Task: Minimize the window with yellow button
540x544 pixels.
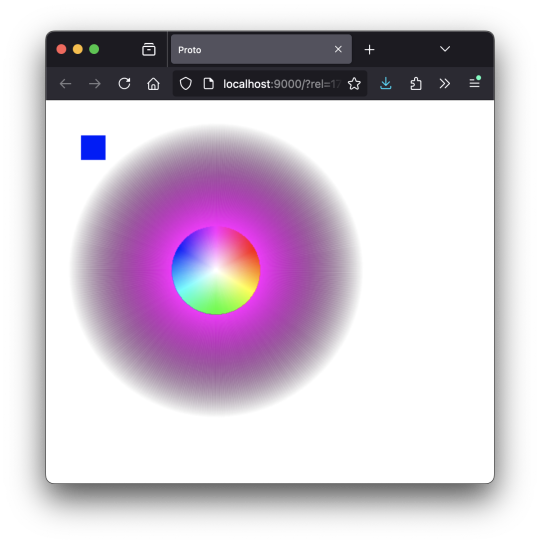Action: (78, 49)
